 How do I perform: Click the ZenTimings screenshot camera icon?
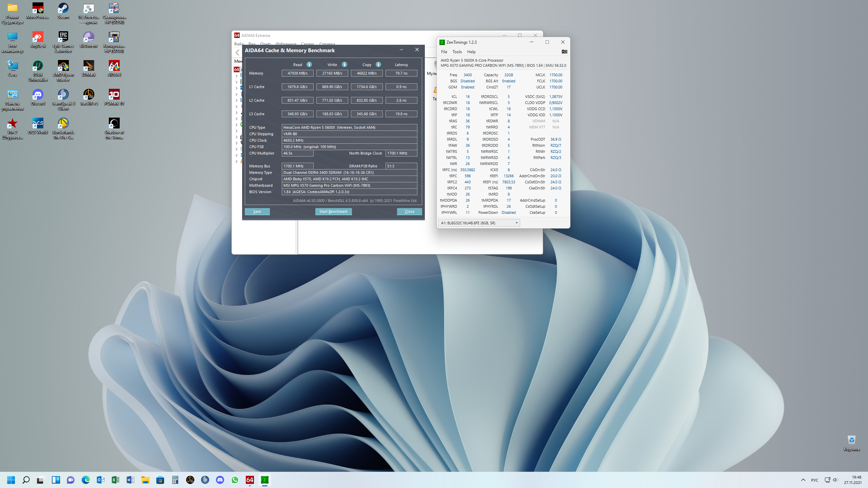click(564, 52)
